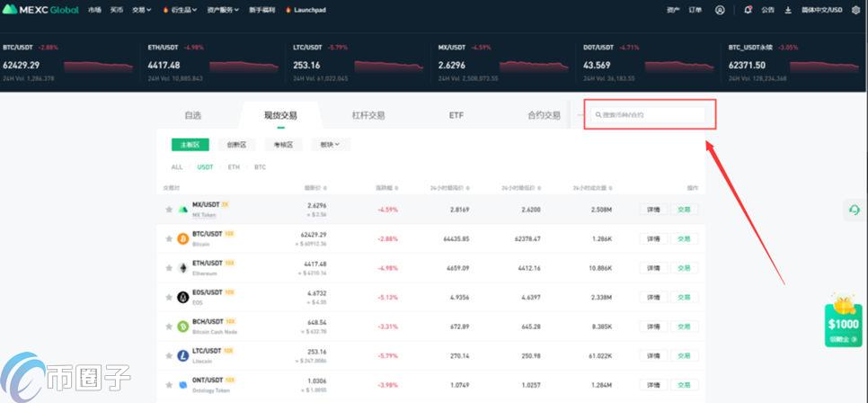Click the Bitcoin Cash coin icon

(x=182, y=327)
